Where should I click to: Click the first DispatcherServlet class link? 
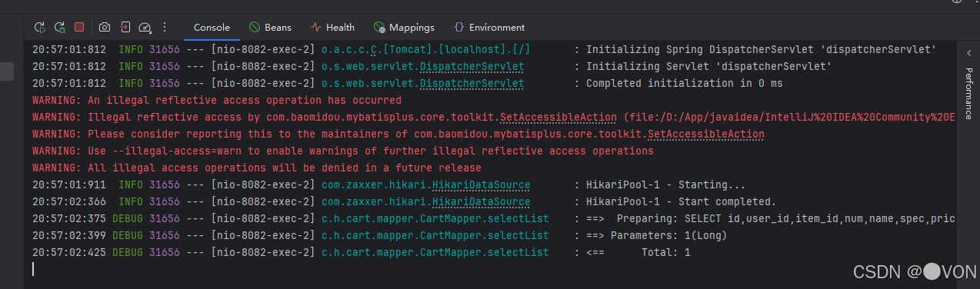pyautogui.click(x=472, y=66)
